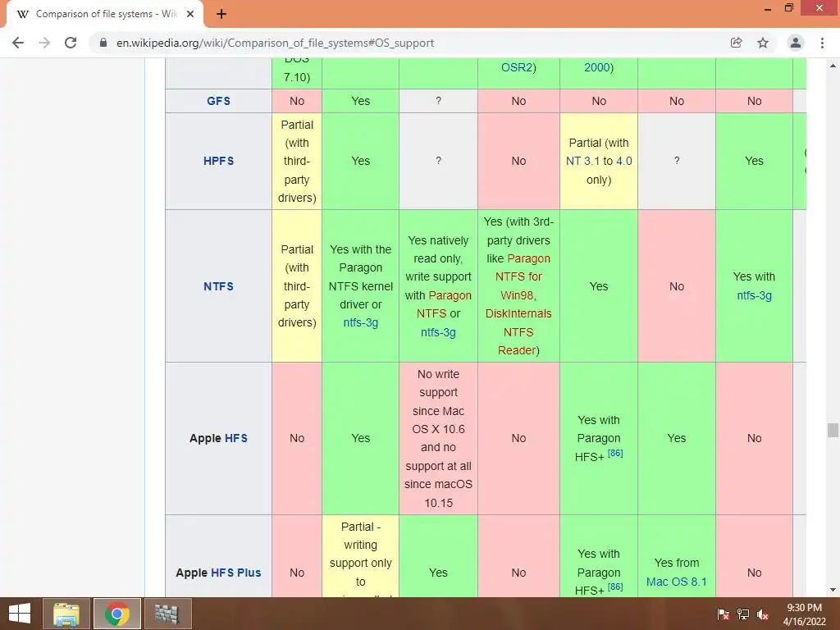840x630 pixels.
Task: Follow the 2000 link
Action: point(598,67)
